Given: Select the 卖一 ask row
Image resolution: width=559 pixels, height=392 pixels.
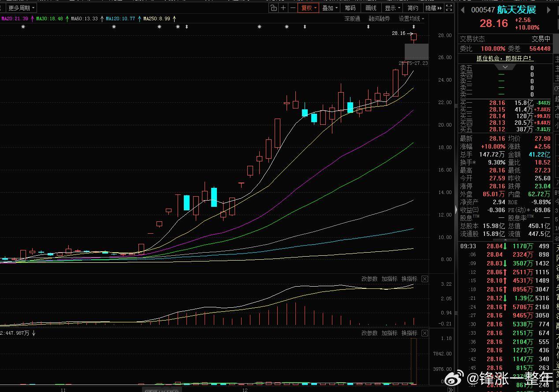Looking at the screenshot, I should click(505, 94).
